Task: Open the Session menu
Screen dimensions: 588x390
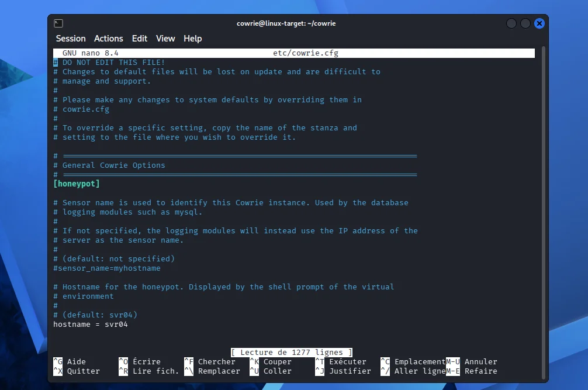Action: pyautogui.click(x=71, y=39)
